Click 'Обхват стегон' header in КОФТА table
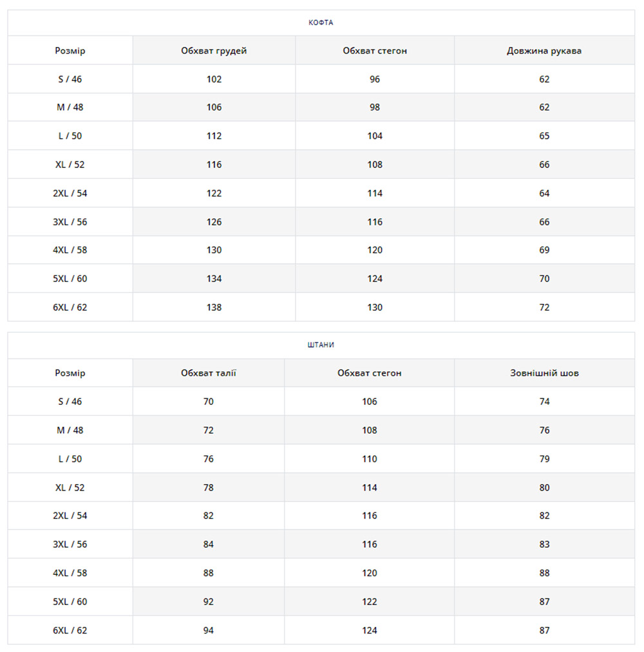The image size is (644, 652). click(375, 51)
